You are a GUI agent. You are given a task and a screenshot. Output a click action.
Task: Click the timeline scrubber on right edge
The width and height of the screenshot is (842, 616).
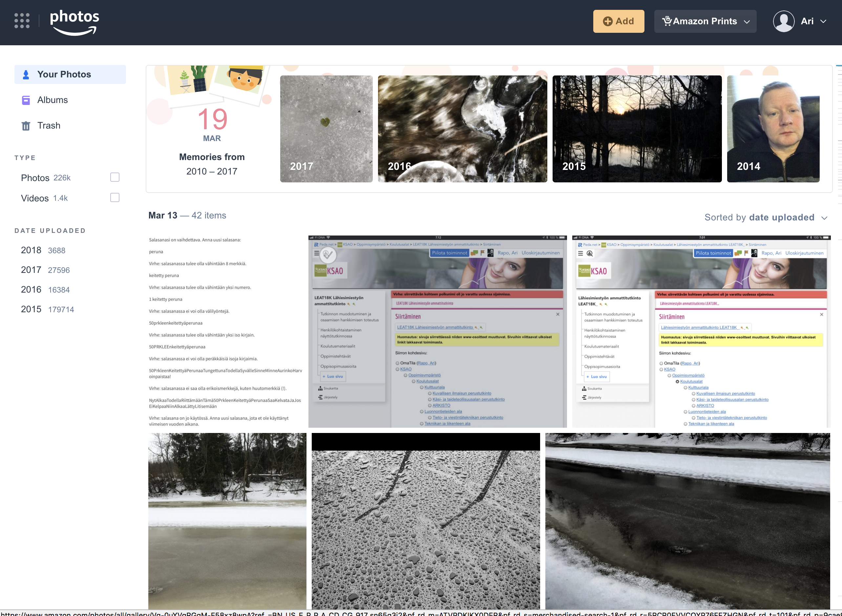tap(839, 149)
